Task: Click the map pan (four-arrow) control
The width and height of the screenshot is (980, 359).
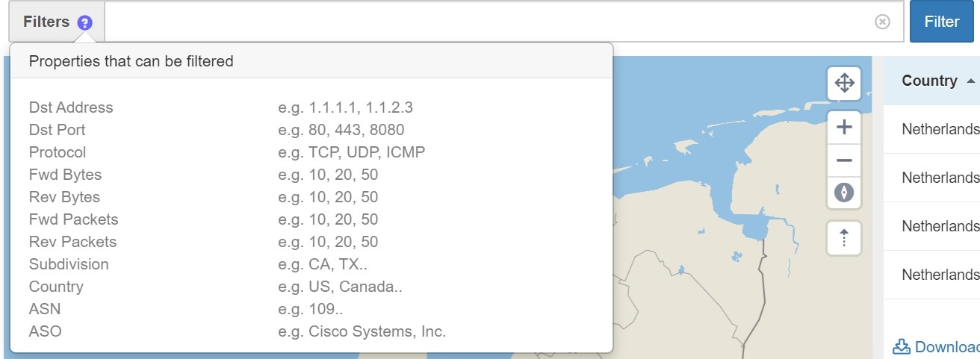Action: pos(844,82)
